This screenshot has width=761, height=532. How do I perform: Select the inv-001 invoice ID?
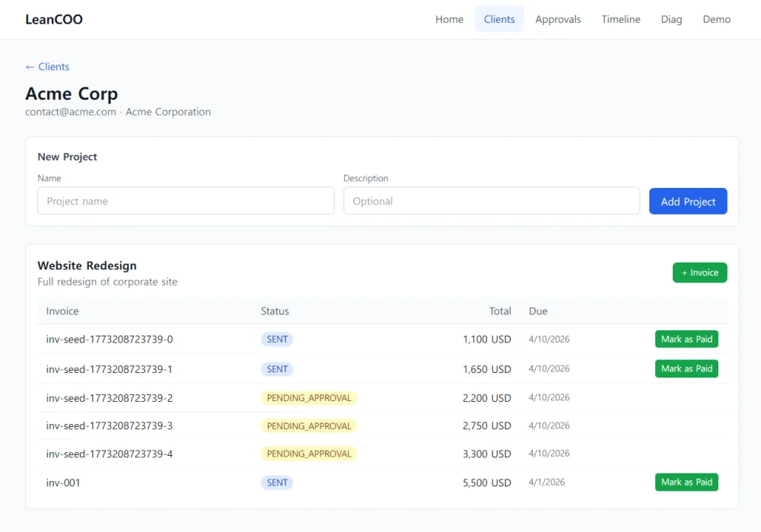point(63,483)
